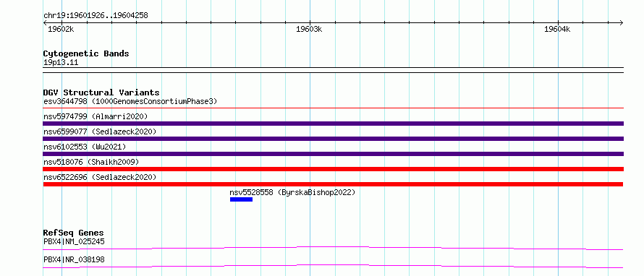Click the PBX4 NM_025245 magenta gene track
The image size is (644, 276).
333,248
